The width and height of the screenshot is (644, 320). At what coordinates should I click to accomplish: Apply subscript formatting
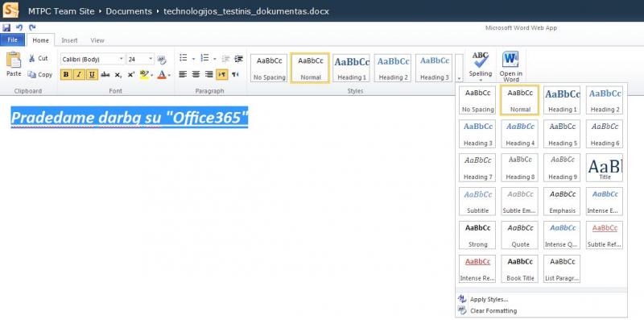pyautogui.click(x=118, y=74)
